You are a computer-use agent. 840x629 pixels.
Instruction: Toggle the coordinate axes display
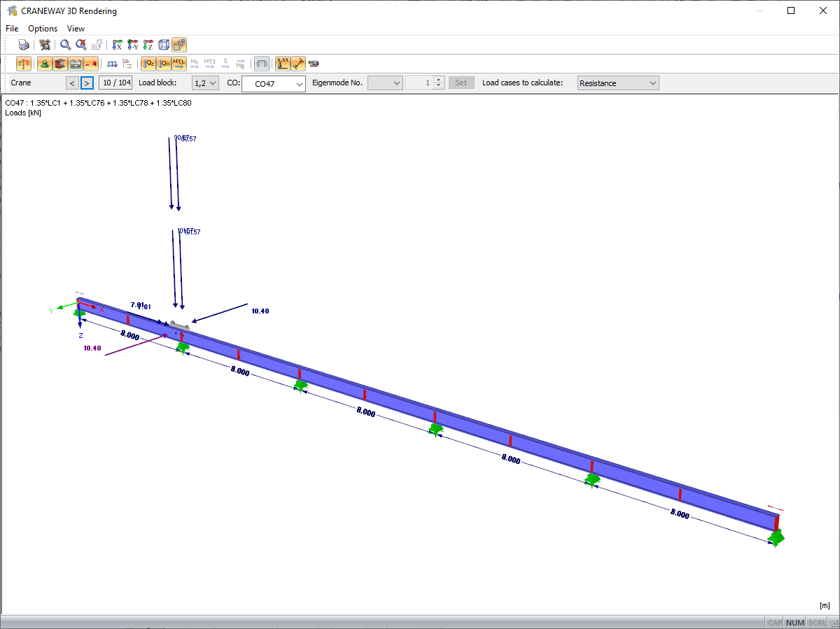24,64
